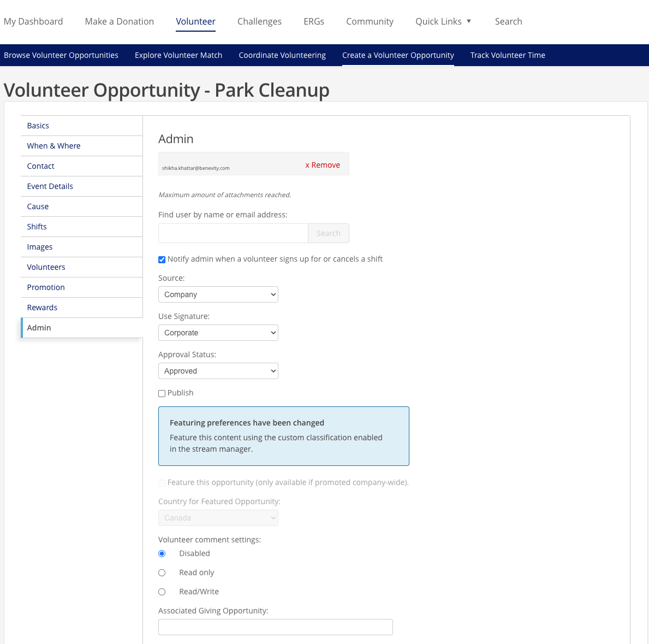Open the Community section

[370, 21]
